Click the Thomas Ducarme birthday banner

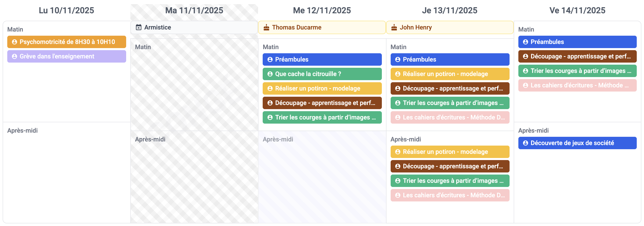[x=322, y=27]
